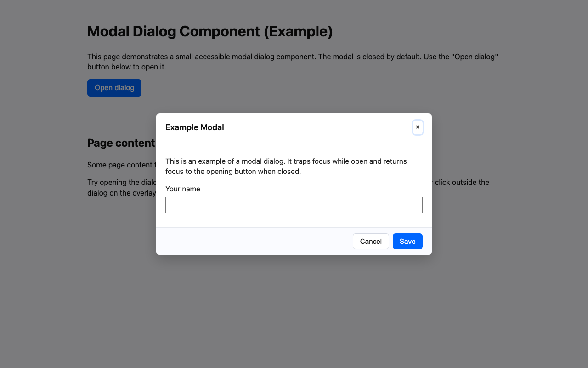Image resolution: width=588 pixels, height=368 pixels.
Task: Click the Page content heading behind the modal
Action: 121,143
